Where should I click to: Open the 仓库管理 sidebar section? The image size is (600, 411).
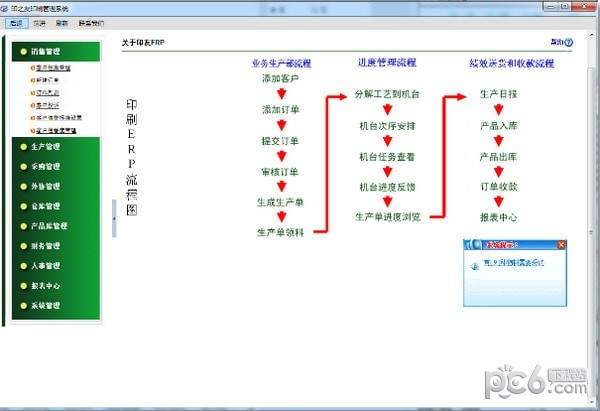pos(38,206)
